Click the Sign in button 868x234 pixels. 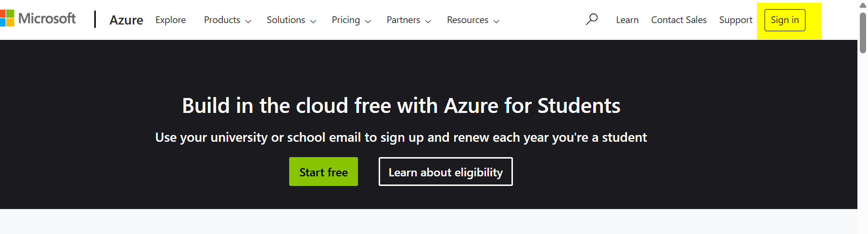click(x=785, y=20)
